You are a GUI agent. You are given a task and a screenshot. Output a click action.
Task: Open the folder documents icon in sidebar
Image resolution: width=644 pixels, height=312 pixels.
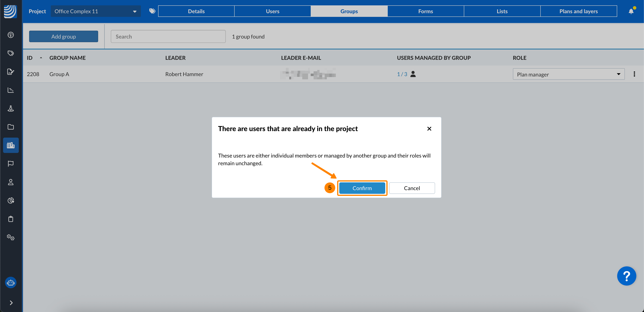11,127
